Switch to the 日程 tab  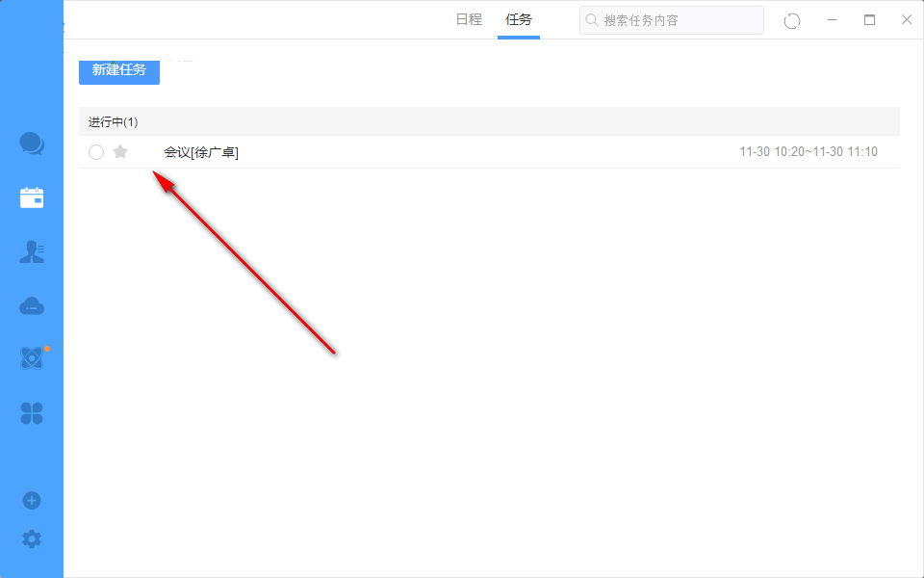tap(469, 19)
